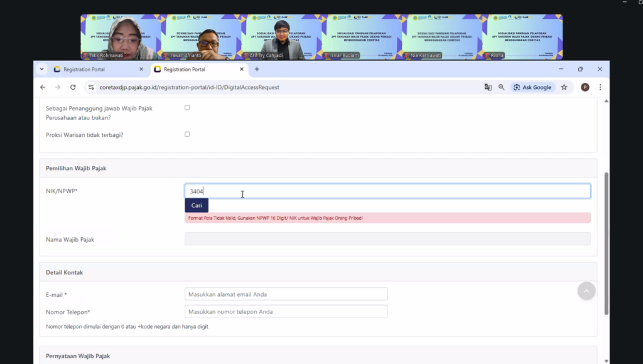Image resolution: width=643 pixels, height=364 pixels.
Task: Click the Ask Google button
Action: coord(532,87)
